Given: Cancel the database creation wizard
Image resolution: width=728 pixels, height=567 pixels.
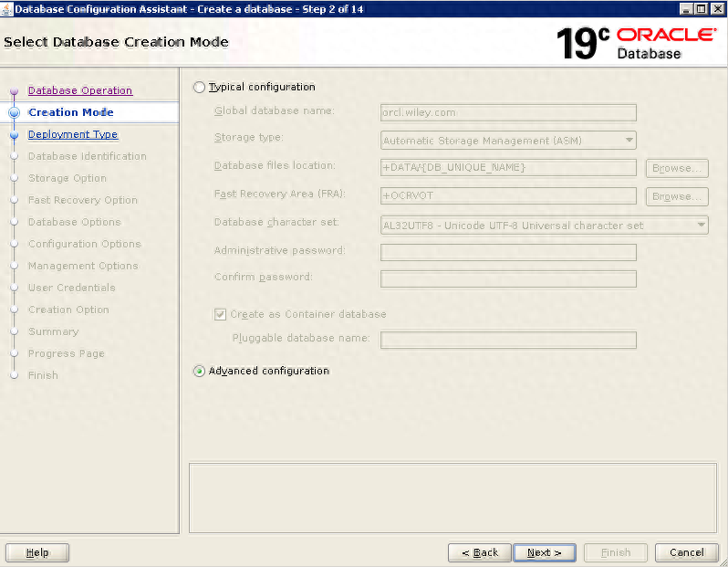Looking at the screenshot, I should [x=686, y=552].
